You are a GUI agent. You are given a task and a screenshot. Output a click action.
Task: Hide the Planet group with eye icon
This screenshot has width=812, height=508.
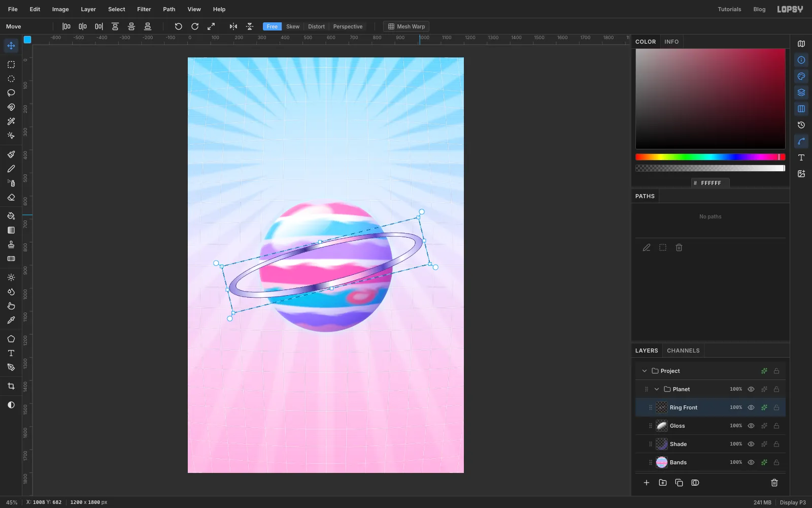pyautogui.click(x=751, y=389)
